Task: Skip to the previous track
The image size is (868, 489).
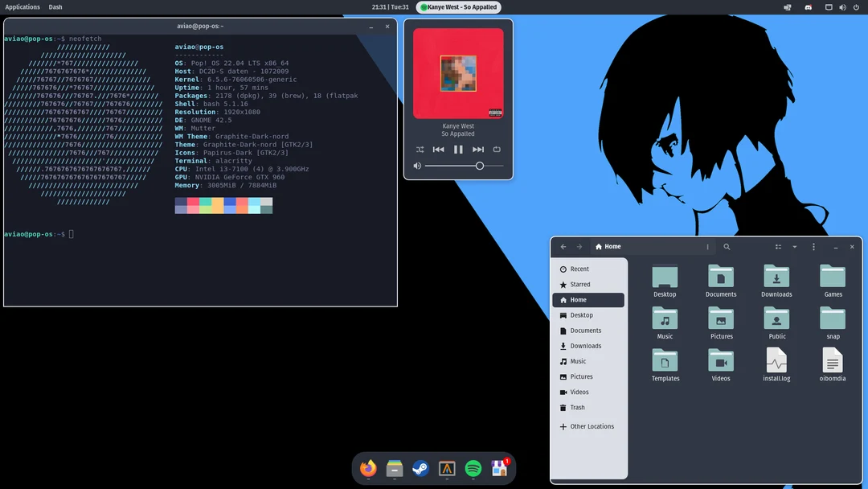Action: (x=438, y=149)
